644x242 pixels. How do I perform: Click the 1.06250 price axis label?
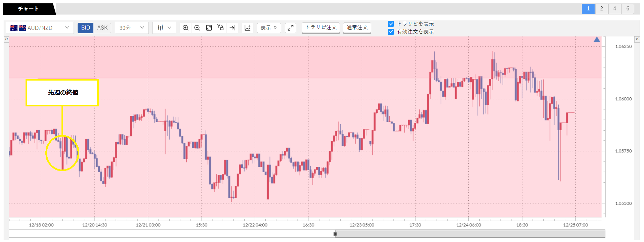tap(623, 47)
